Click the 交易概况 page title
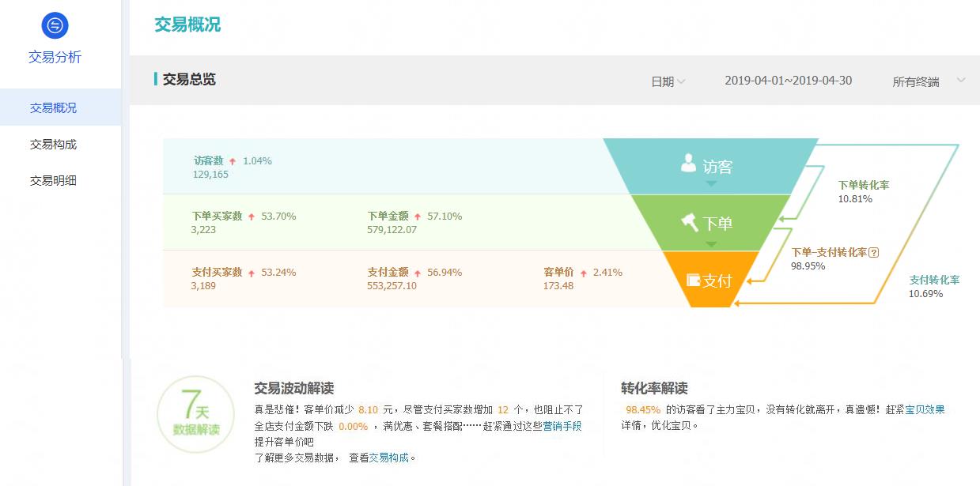This screenshot has height=486, width=980. (187, 24)
